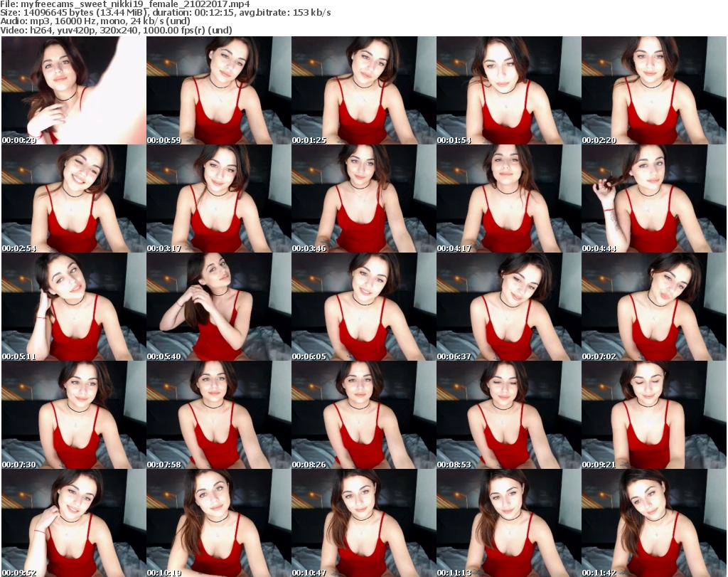Click the thumbnail timestamped 00:05:40

(219, 307)
